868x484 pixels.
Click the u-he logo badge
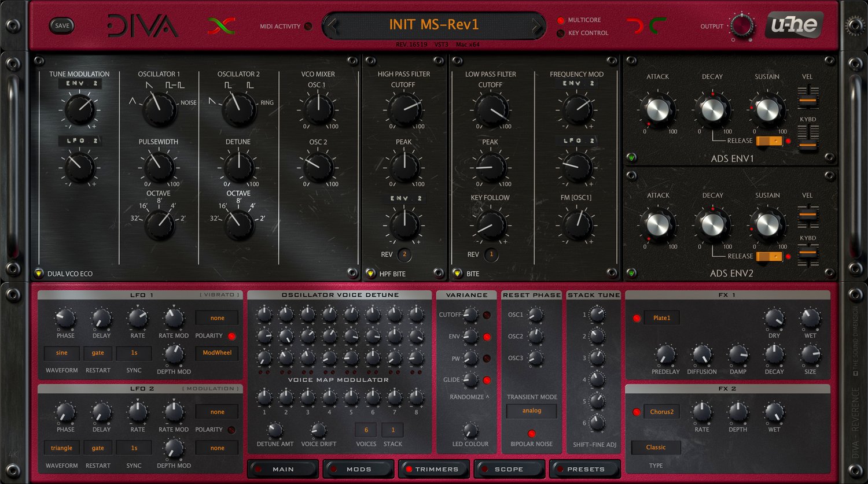[x=794, y=25]
